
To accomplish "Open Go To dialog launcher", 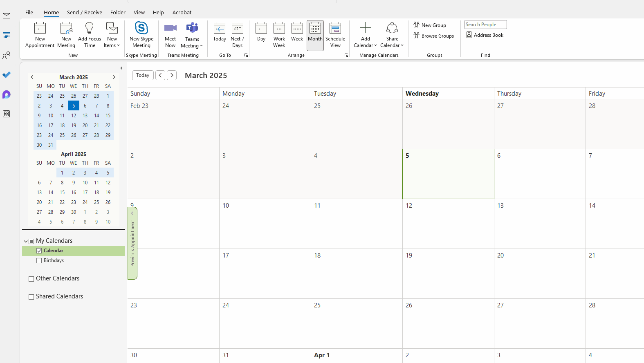I will click(x=246, y=55).
